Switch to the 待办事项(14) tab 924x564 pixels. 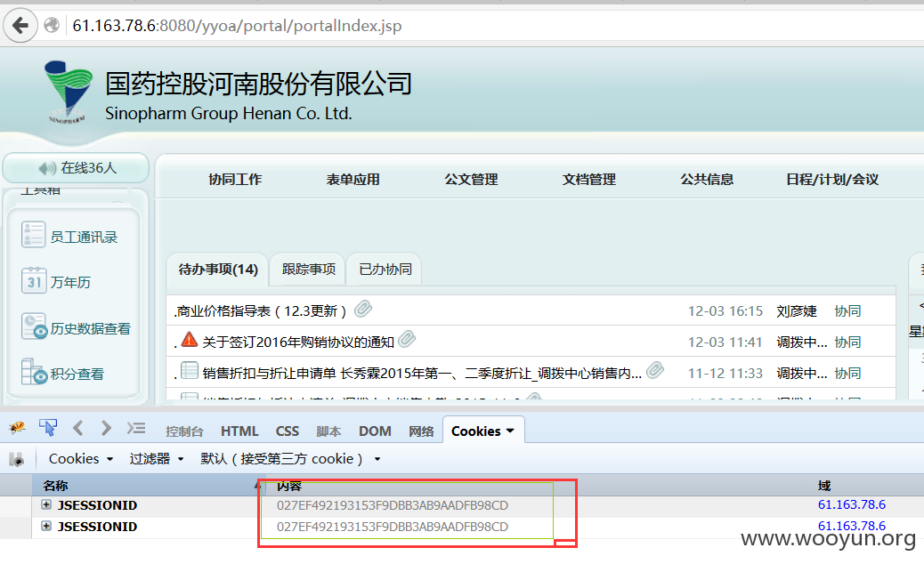pyautogui.click(x=218, y=270)
